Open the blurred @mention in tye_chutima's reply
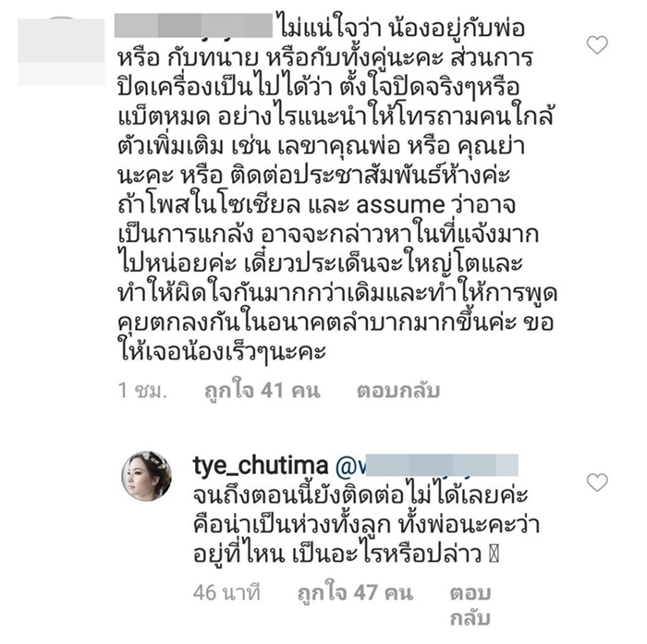This screenshot has width=647, height=644. click(x=427, y=466)
